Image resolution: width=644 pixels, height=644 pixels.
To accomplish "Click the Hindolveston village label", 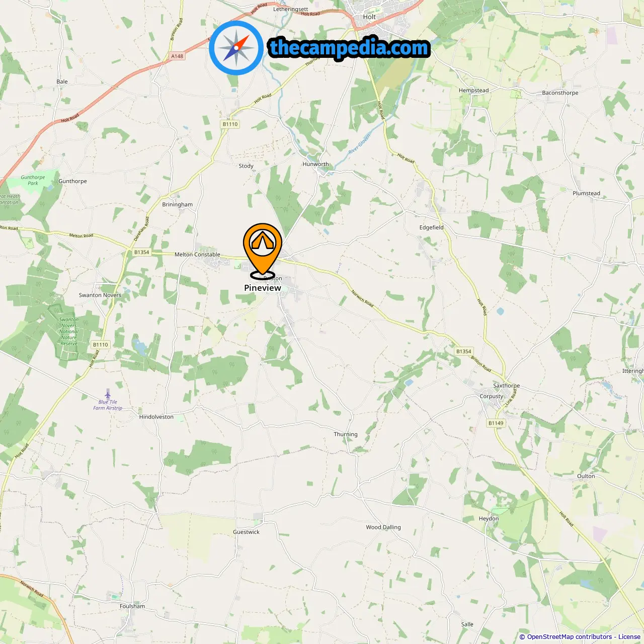I will [156, 417].
